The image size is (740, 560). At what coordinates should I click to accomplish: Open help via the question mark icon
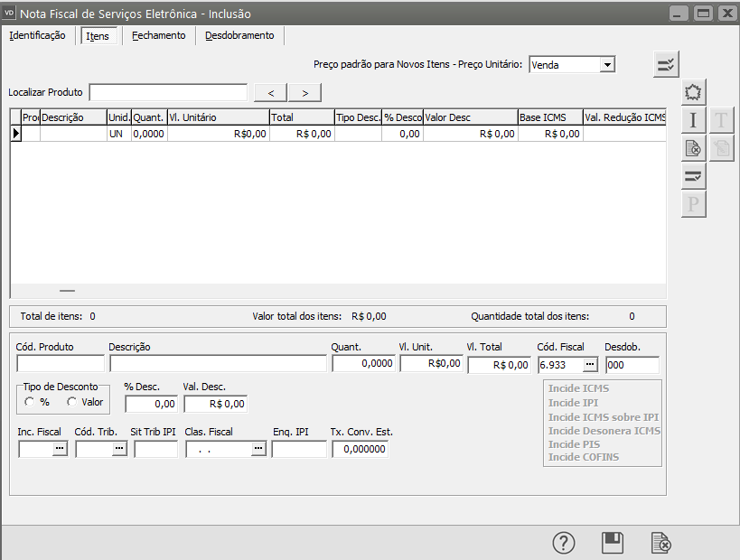pos(564,542)
